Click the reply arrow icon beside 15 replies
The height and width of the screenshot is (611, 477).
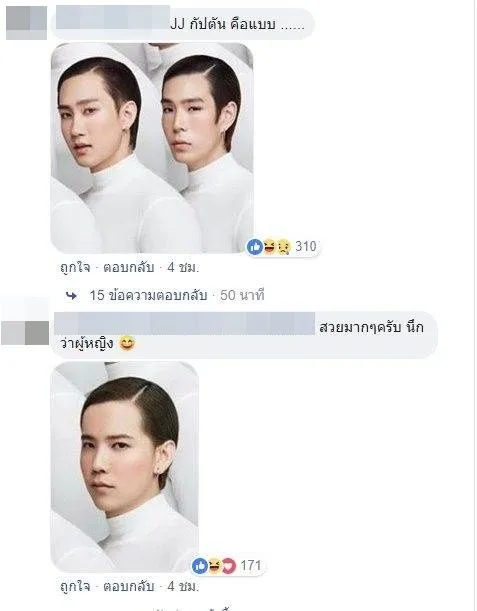[71, 296]
